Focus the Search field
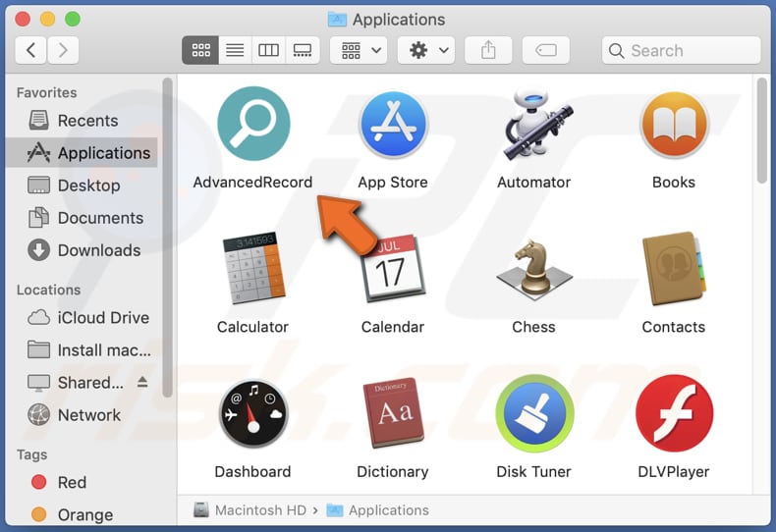776x532 pixels. click(681, 50)
